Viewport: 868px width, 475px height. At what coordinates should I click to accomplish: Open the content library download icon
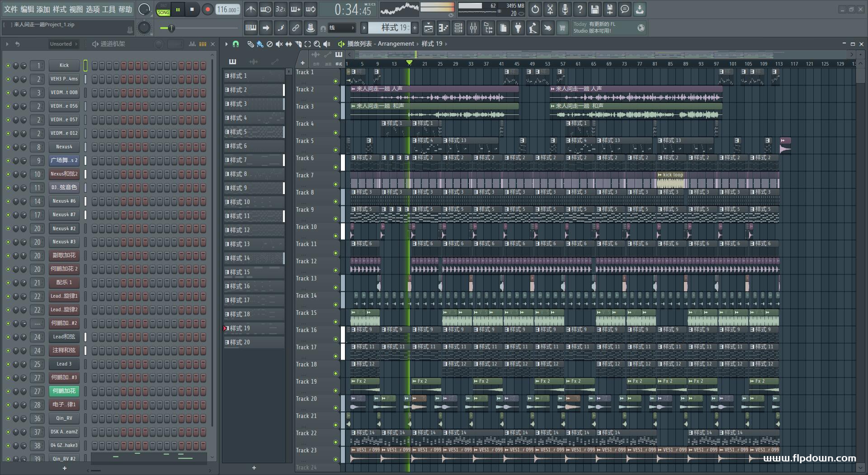[x=640, y=9]
